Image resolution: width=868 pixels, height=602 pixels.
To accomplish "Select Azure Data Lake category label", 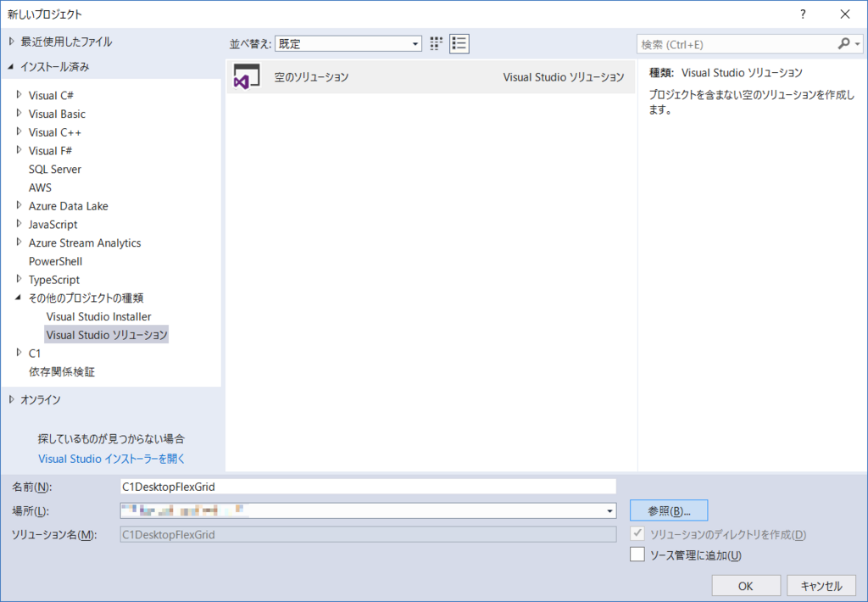I will [x=68, y=206].
